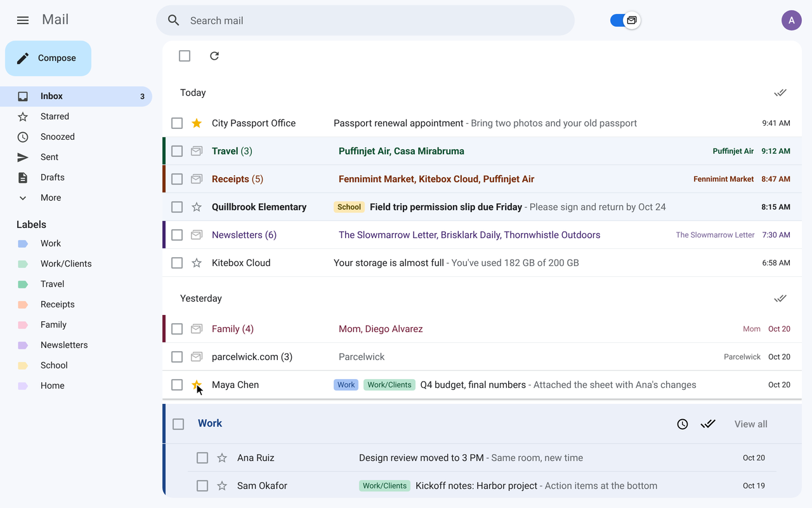Image resolution: width=812 pixels, height=508 pixels.
Task: Expand the More section in sidebar
Action: [76, 197]
